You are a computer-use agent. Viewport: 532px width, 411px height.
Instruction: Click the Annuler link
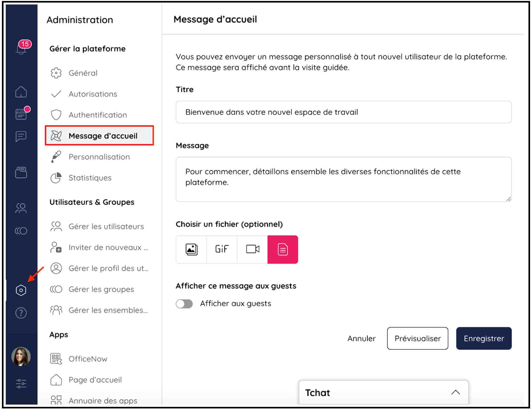pos(362,338)
